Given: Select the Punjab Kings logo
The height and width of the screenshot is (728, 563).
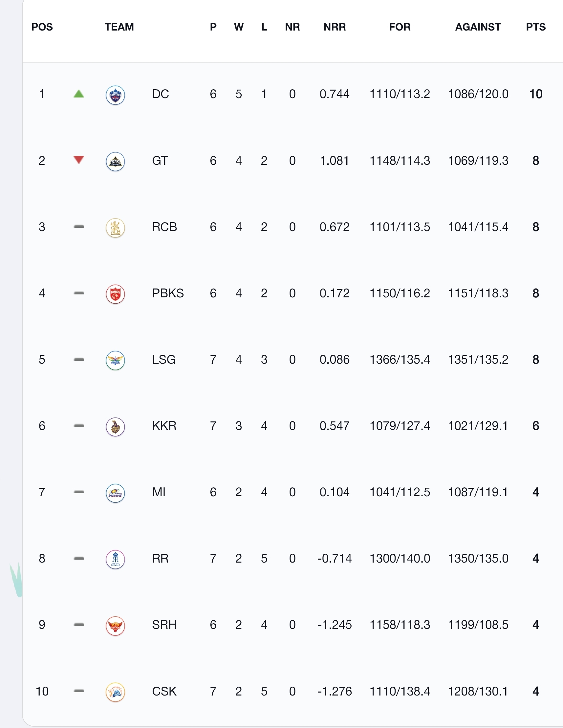Looking at the screenshot, I should pos(115,294).
